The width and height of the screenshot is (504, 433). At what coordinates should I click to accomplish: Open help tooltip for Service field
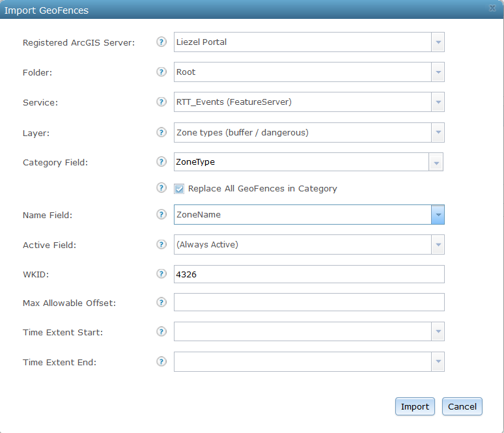[161, 102]
